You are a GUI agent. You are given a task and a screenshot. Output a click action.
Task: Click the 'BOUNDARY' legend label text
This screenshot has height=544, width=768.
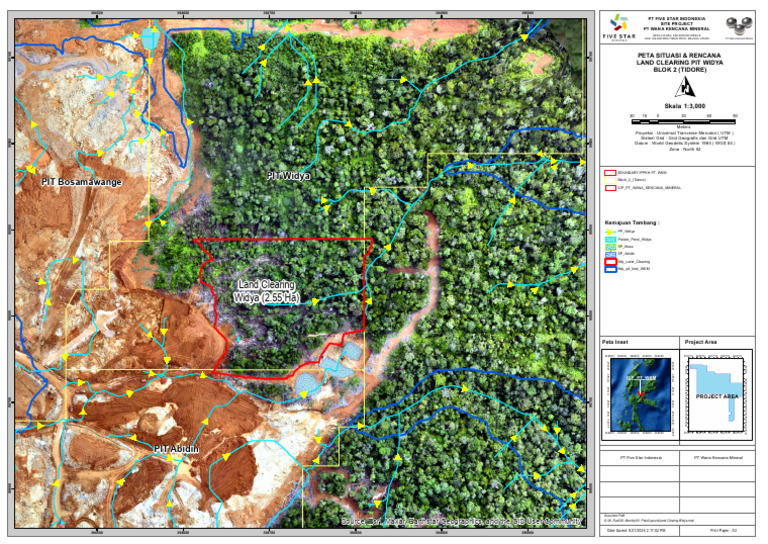pyautogui.click(x=642, y=173)
